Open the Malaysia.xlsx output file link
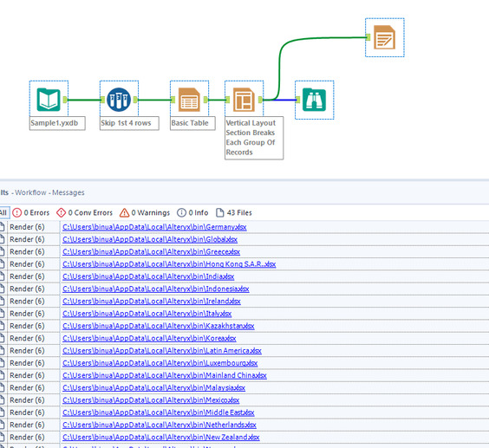489x448 pixels. coord(153,388)
